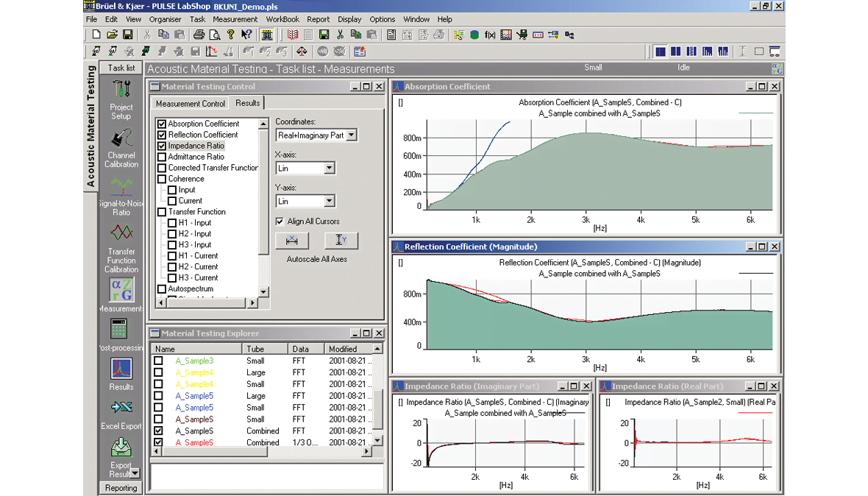Image resolution: width=868 pixels, height=496 pixels.
Task: Open the Post-processing calculator icon
Action: pos(119,328)
